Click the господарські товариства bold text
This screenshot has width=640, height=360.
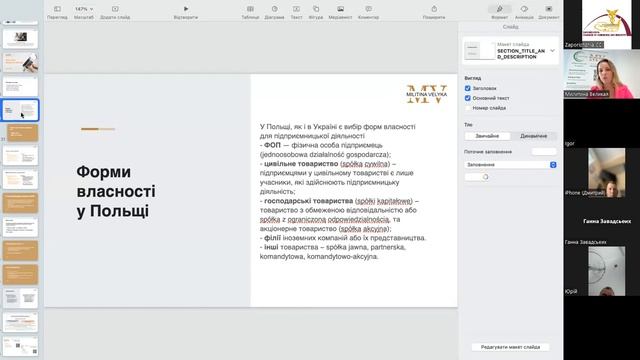point(308,201)
